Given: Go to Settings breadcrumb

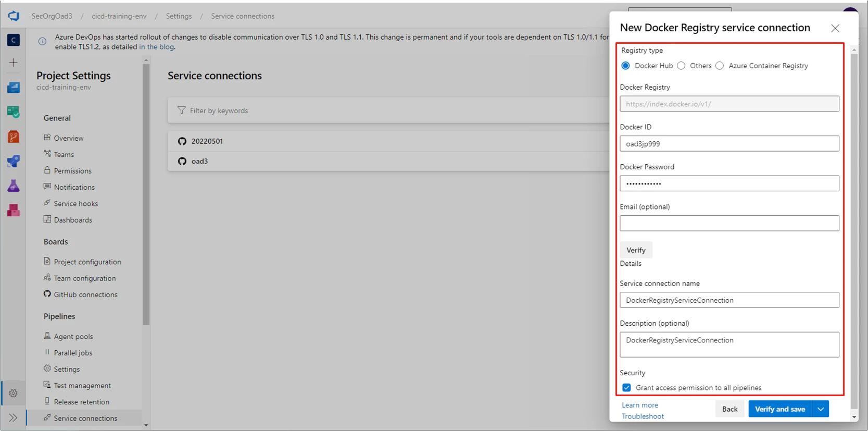Looking at the screenshot, I should coord(179,16).
